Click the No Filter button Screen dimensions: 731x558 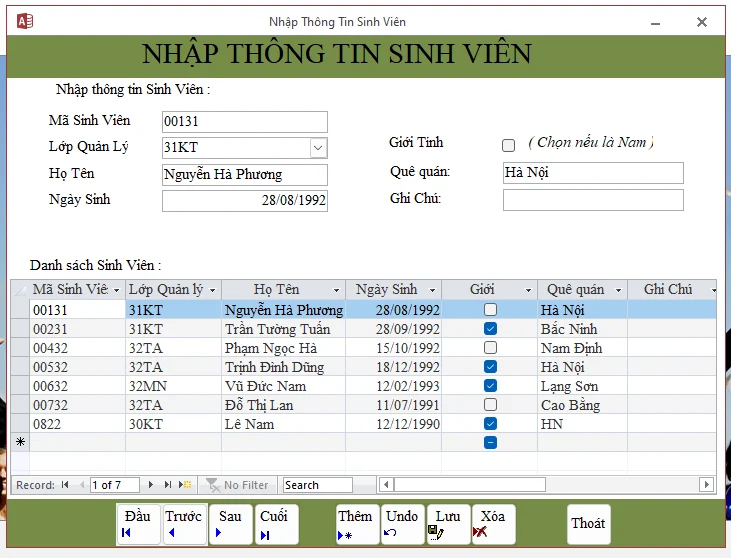237,485
